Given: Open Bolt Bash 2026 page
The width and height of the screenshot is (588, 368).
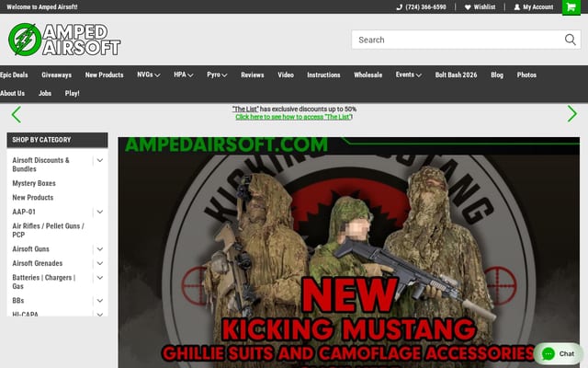Looking at the screenshot, I should coord(456,75).
